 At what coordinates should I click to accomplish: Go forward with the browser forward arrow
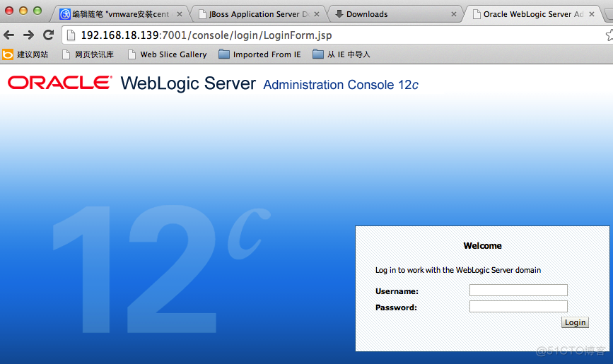click(x=28, y=35)
